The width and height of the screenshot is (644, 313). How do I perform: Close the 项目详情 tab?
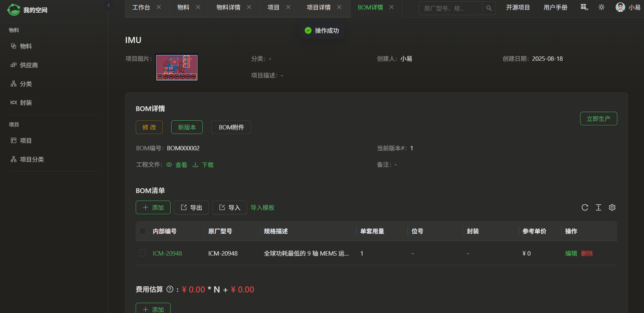pos(339,7)
